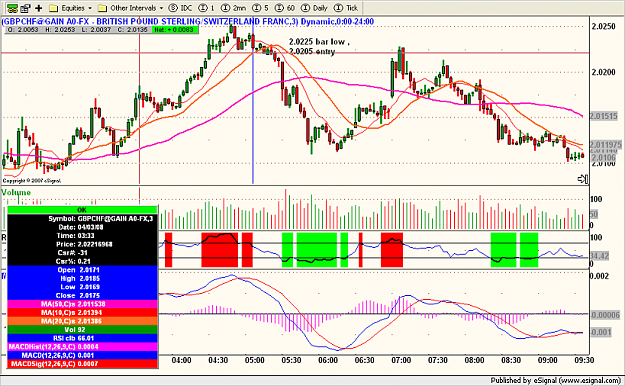Click the 2.0200 price axis label
The width and height of the screenshot is (625, 386).
(x=603, y=72)
